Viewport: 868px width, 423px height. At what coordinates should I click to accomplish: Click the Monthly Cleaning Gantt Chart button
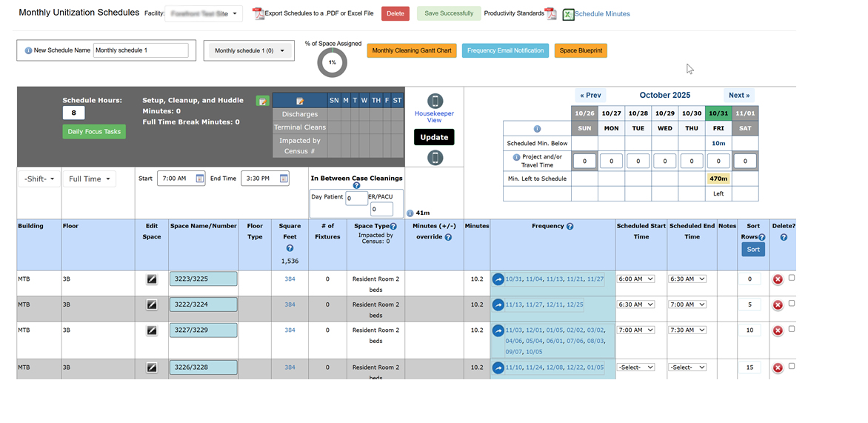411,50
